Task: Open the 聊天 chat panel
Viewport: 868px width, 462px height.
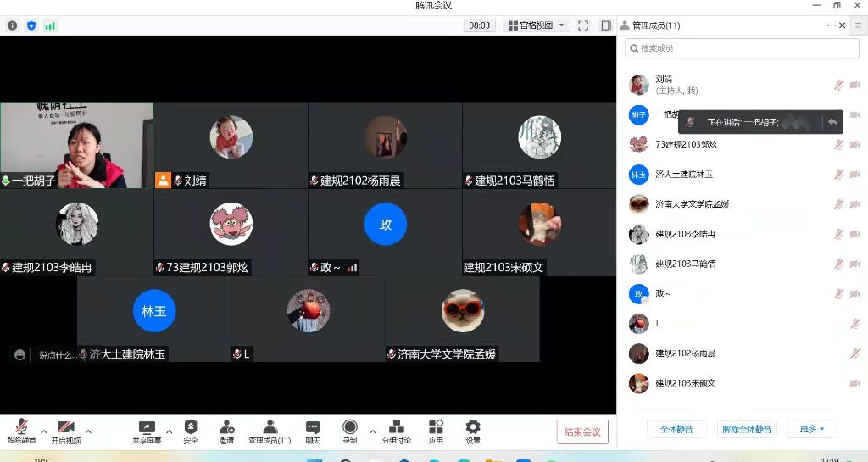Action: point(313,430)
